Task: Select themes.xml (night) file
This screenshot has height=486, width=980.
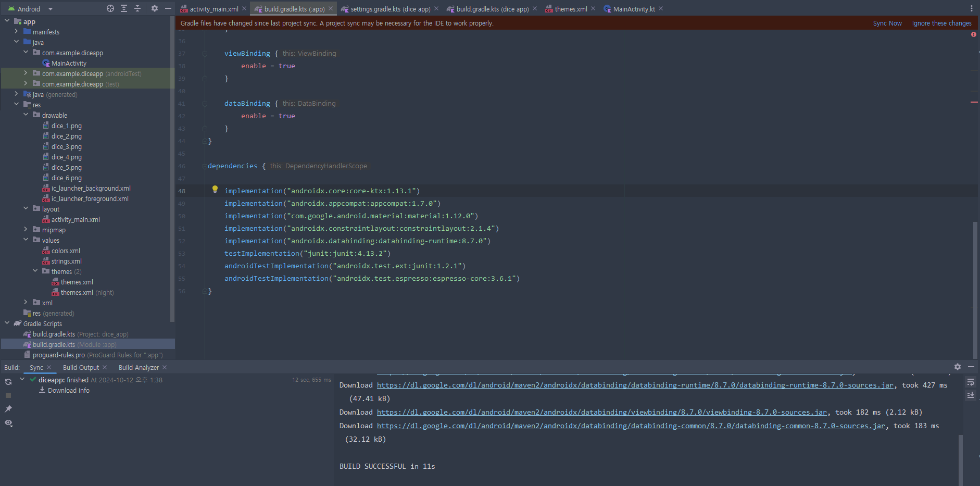Action: [x=87, y=292]
